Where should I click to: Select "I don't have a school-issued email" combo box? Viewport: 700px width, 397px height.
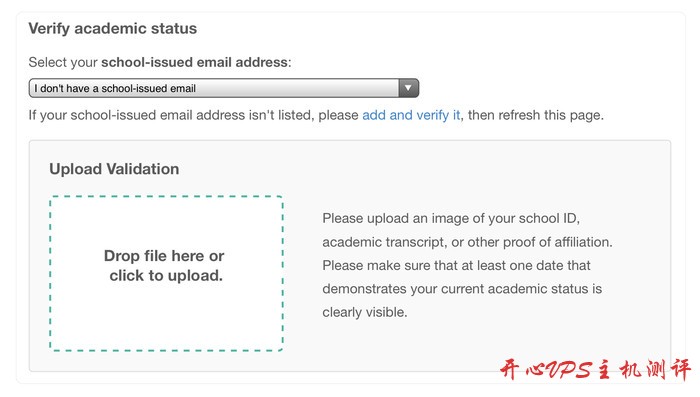[224, 88]
